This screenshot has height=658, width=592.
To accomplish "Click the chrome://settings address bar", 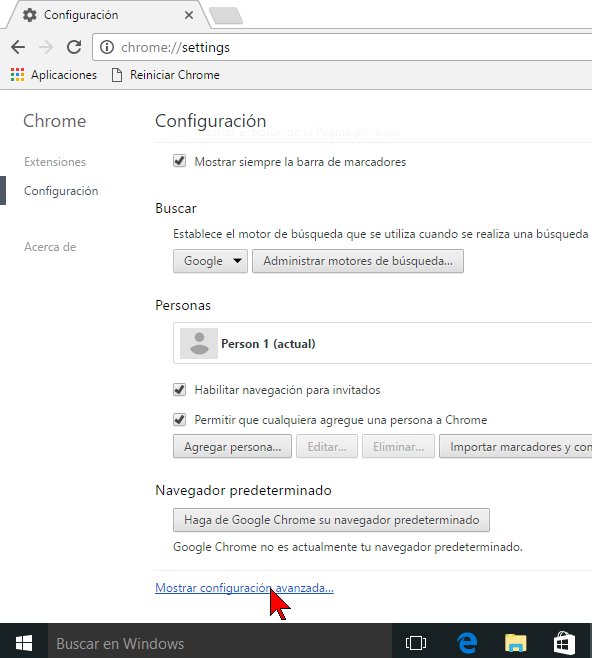I will coord(344,47).
